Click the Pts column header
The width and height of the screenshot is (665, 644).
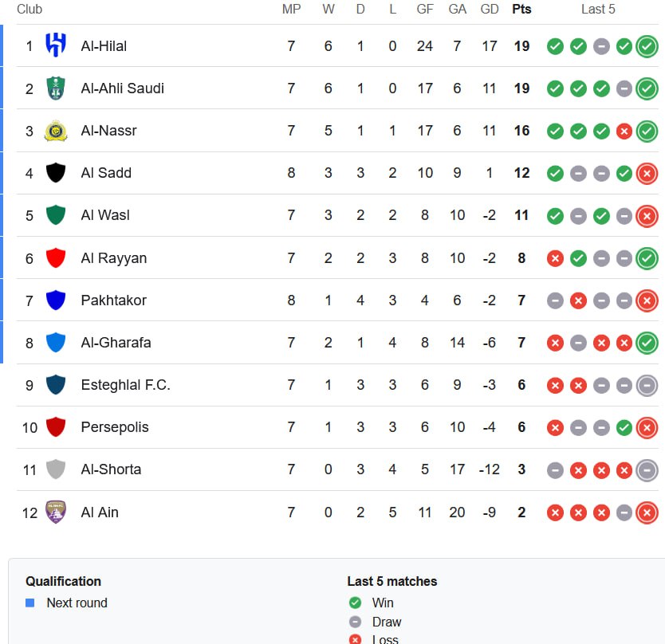click(x=521, y=10)
